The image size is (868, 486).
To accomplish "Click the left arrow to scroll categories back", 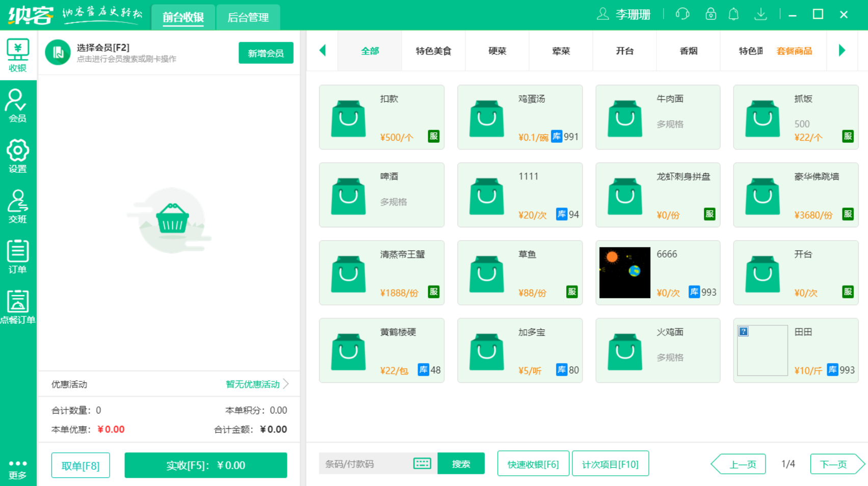I will [x=322, y=51].
